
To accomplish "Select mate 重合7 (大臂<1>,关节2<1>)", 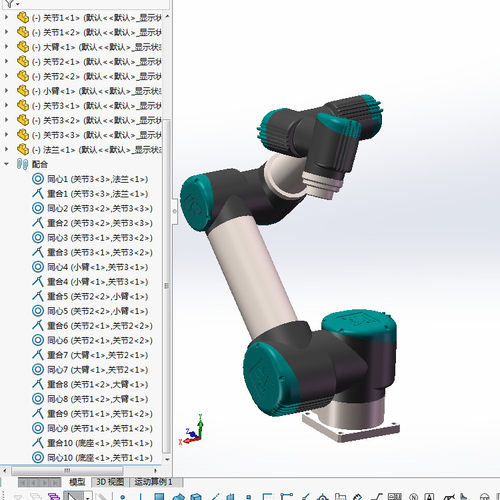I will click(90, 355).
